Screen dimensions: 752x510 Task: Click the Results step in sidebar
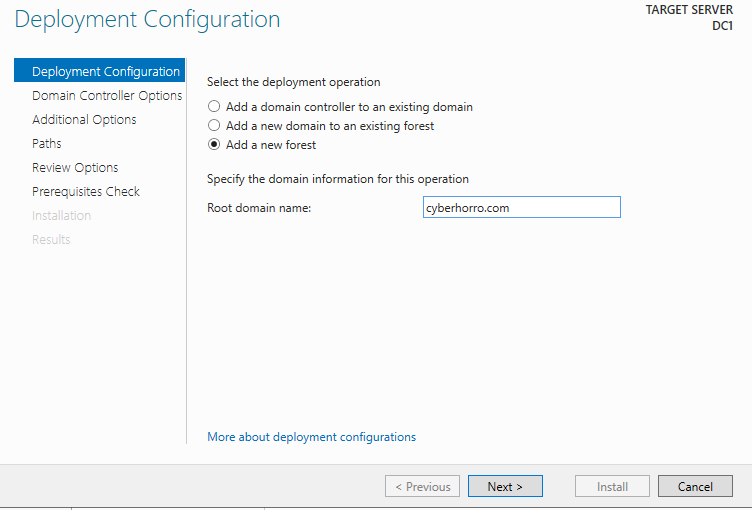(x=51, y=240)
